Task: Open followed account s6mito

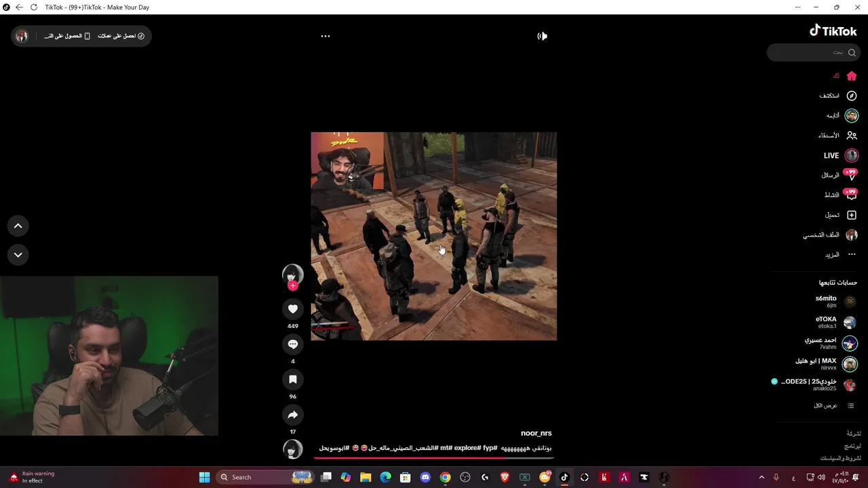Action: coord(835,302)
